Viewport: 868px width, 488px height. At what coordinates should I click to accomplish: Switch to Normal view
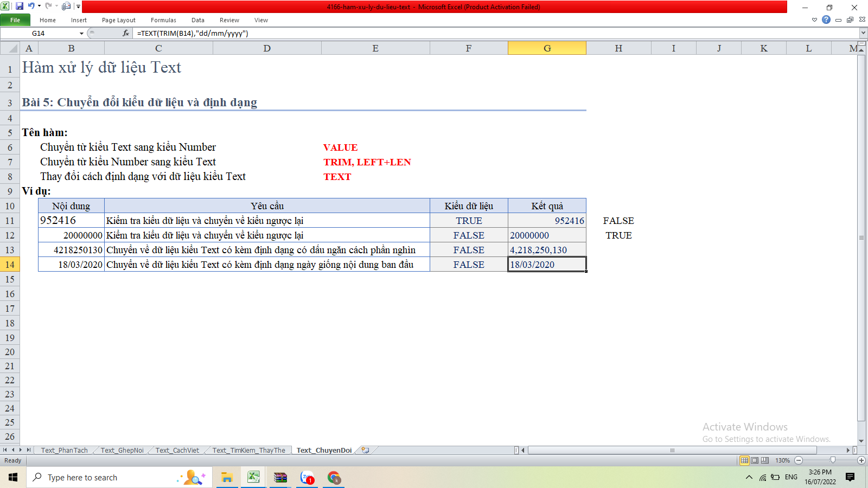click(744, 460)
